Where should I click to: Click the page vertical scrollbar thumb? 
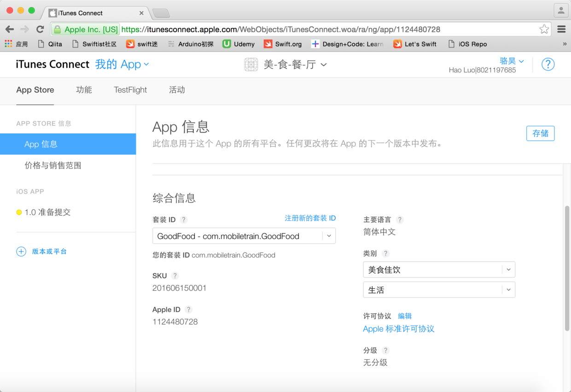[x=567, y=268]
